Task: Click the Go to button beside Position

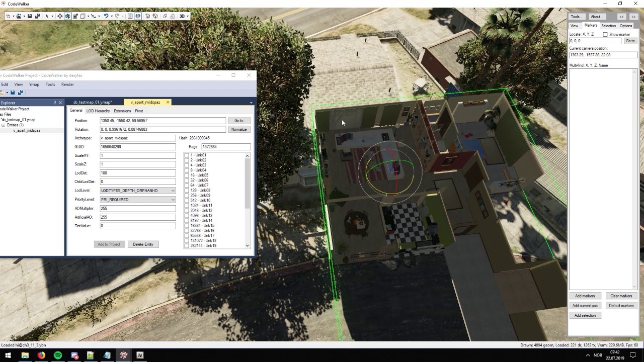Action: (238, 121)
